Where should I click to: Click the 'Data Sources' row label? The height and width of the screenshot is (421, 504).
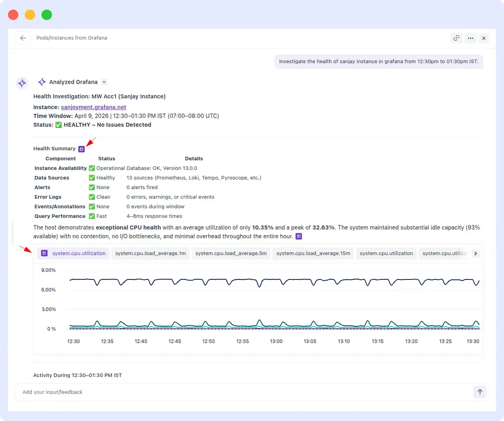tap(52, 178)
